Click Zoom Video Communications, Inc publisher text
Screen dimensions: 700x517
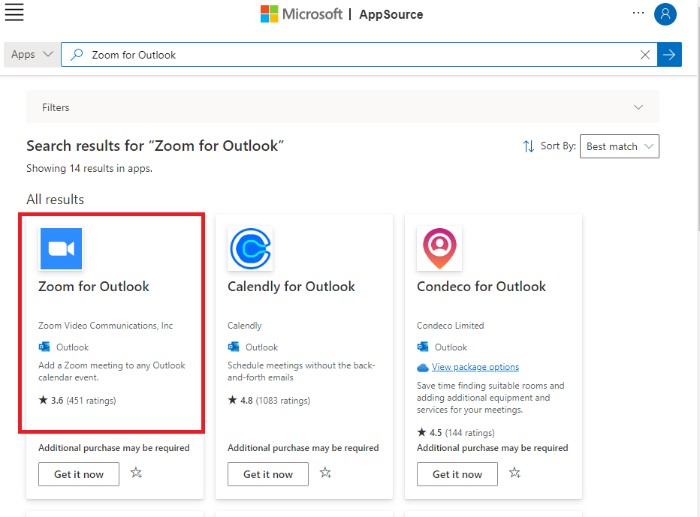pyautogui.click(x=105, y=325)
